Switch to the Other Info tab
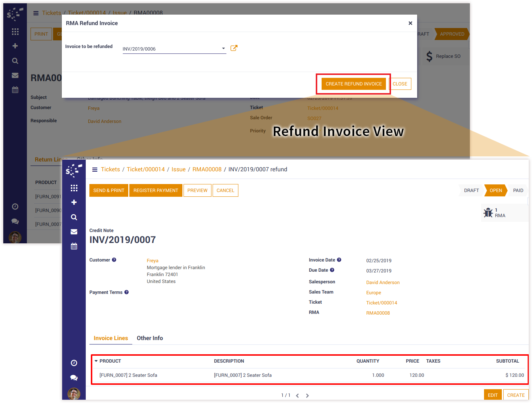Viewport: 532px width, 403px height. (150, 338)
